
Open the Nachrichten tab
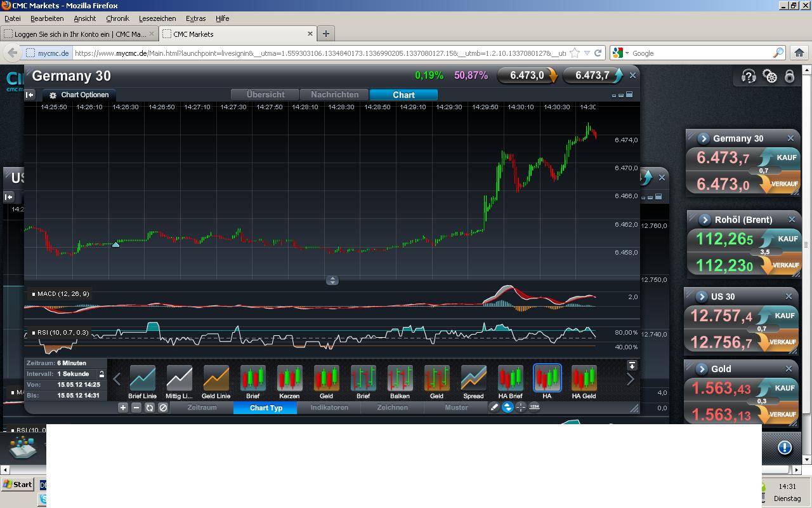(x=334, y=95)
